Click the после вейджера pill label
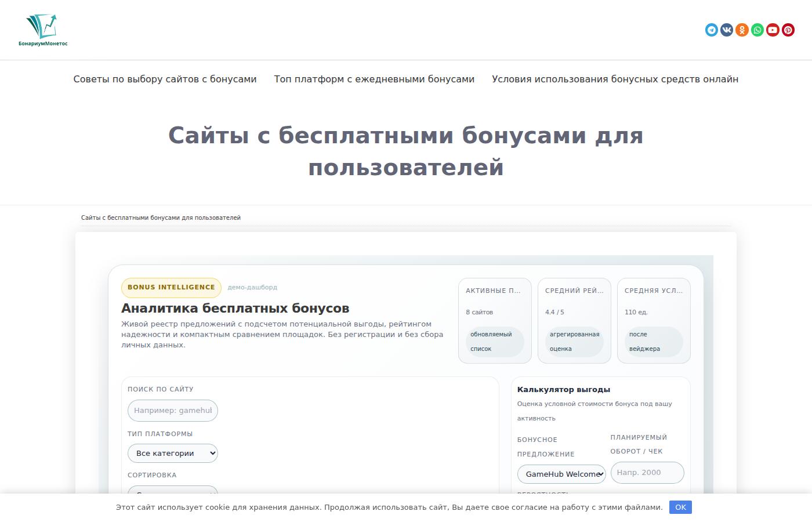 pyautogui.click(x=654, y=342)
